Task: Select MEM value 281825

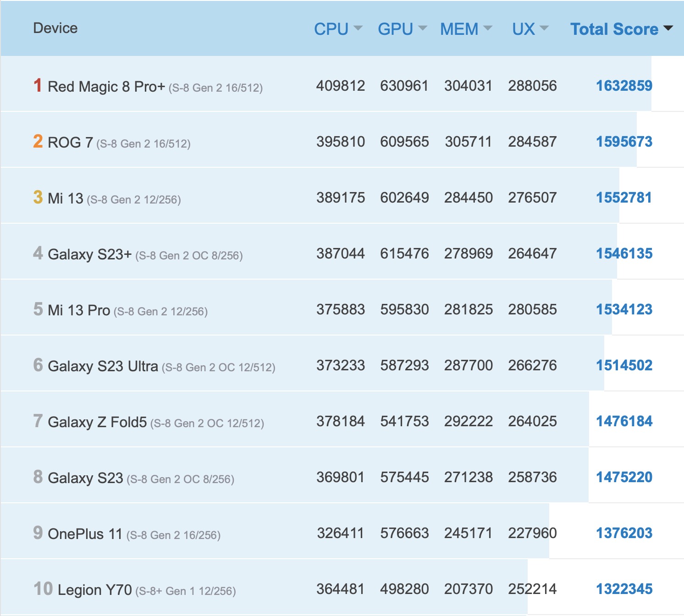Action: (468, 309)
